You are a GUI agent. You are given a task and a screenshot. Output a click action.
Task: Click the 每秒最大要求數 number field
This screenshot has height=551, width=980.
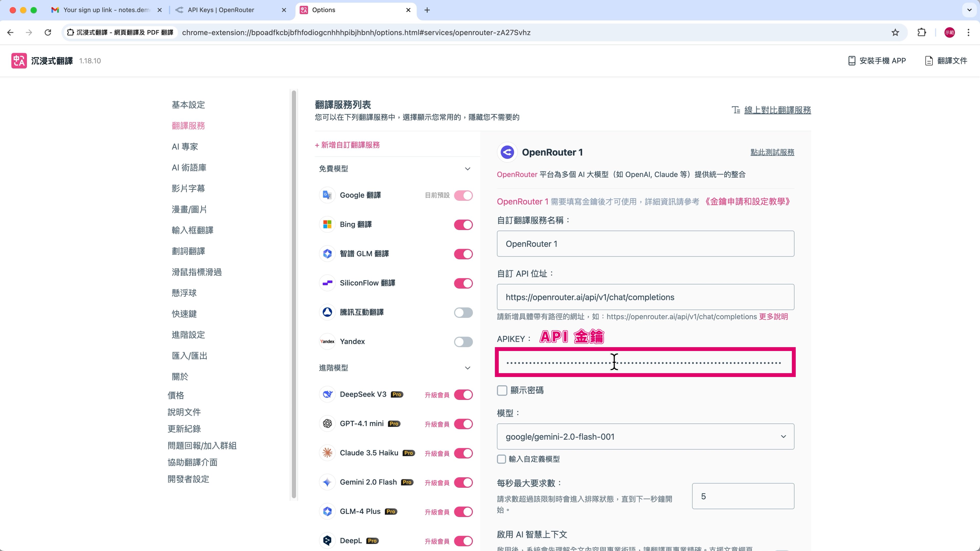pos(743,496)
